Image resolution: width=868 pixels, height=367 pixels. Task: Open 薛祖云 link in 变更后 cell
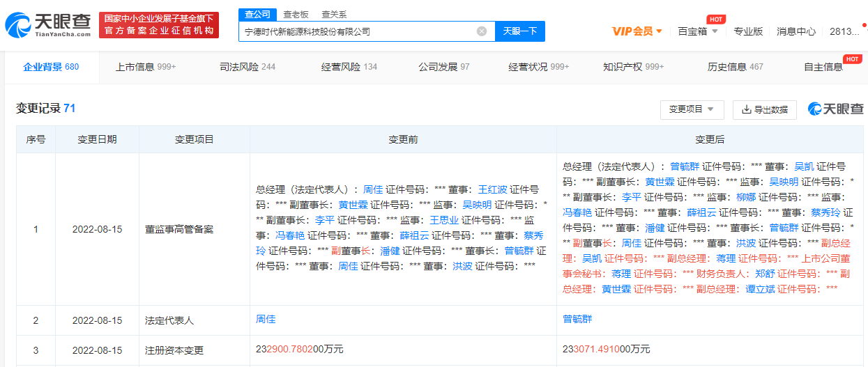(701, 212)
